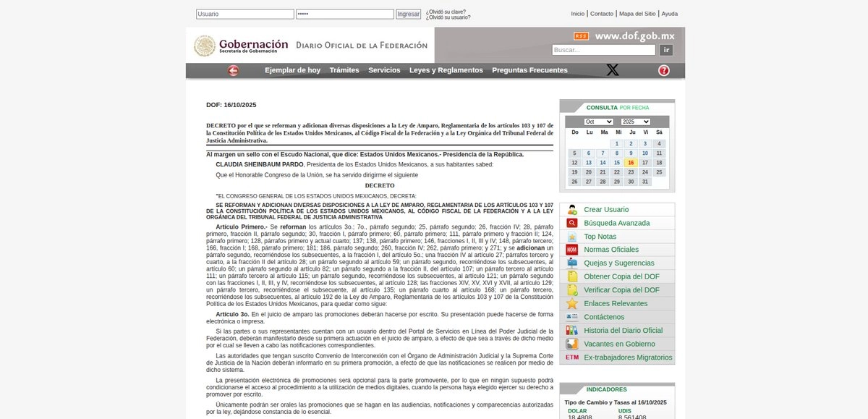Viewport: 868px width, 419px height.
Task: Click the ETM Ex-trabajadores Migratorios icon
Action: click(x=571, y=357)
